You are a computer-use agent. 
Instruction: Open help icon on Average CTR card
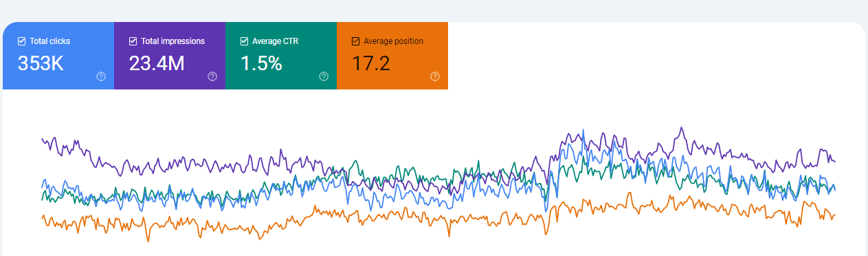point(324,76)
